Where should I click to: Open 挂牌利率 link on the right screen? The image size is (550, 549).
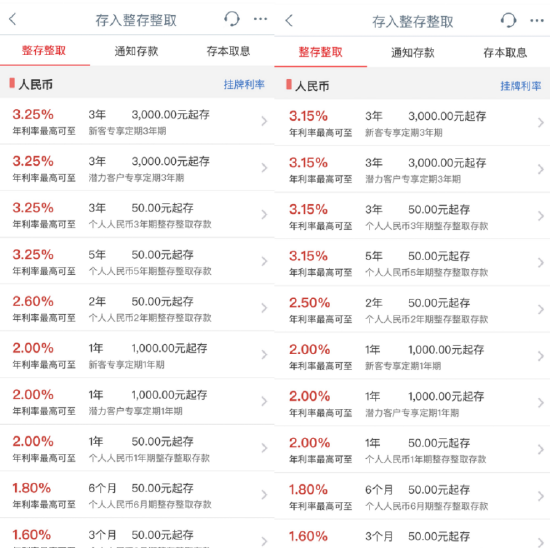click(521, 86)
